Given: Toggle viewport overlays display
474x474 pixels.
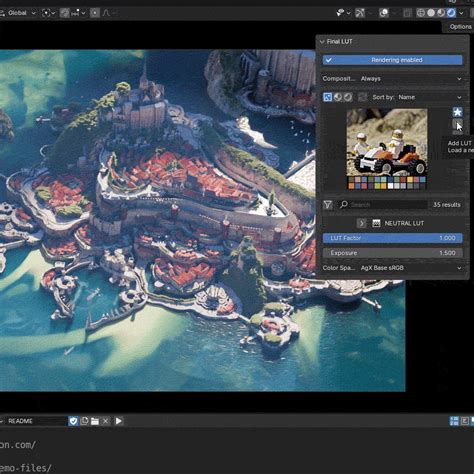Looking at the screenshot, I should (384, 13).
